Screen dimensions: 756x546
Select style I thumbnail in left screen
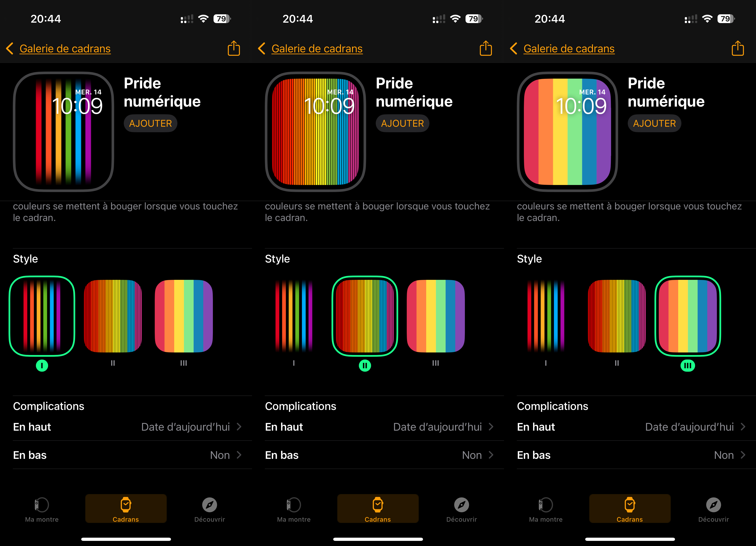(42, 316)
